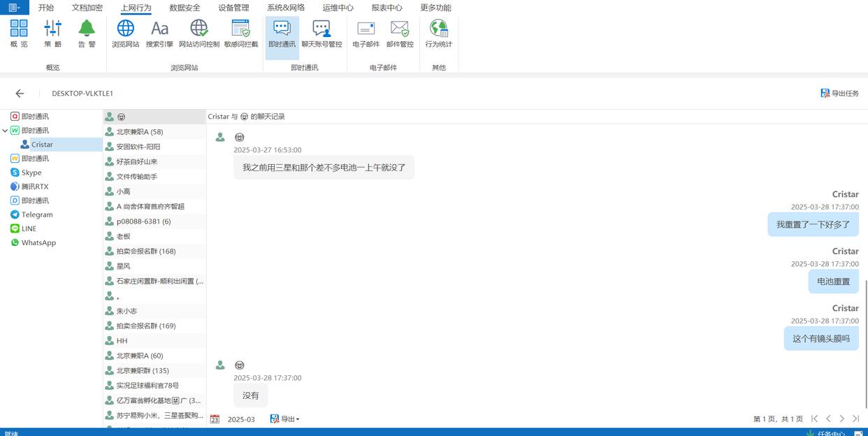Viewport: 868px width, 436px height.
Task: Click the 2025-03 date picker field
Action: tap(240, 419)
